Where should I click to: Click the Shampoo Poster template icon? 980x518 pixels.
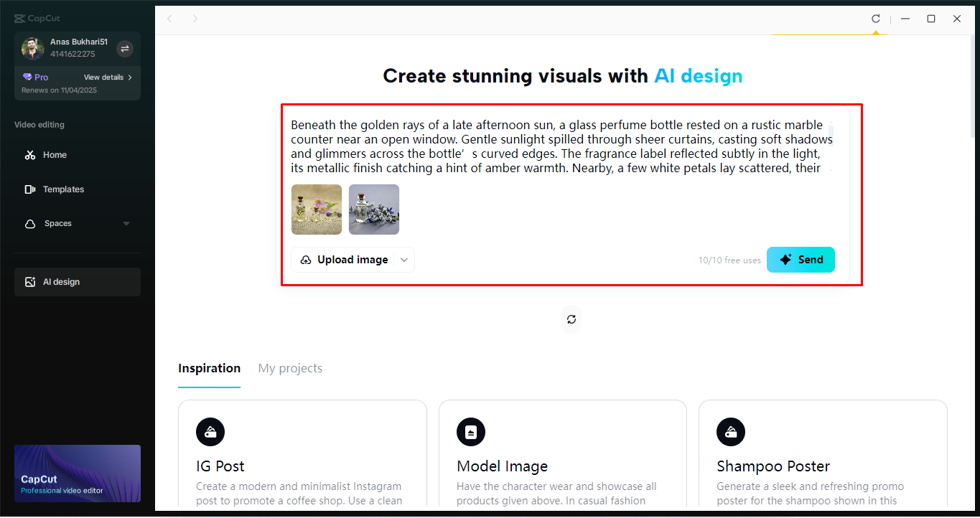[731, 432]
